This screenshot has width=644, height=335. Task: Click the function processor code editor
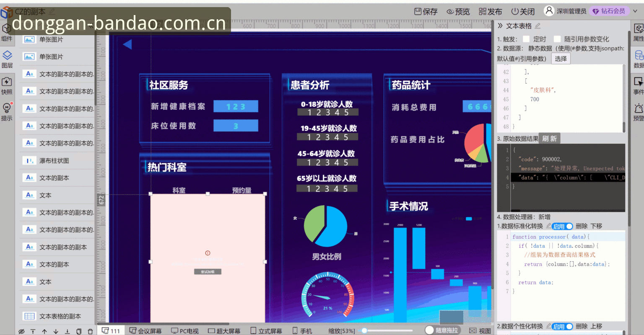561,276
